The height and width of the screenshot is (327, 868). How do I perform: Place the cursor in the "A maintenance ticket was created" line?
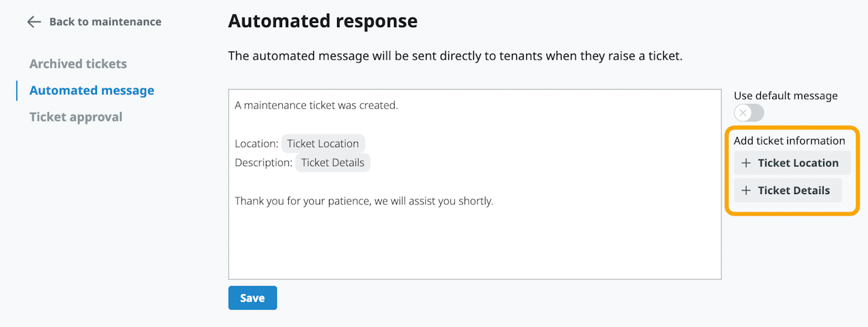tap(316, 106)
